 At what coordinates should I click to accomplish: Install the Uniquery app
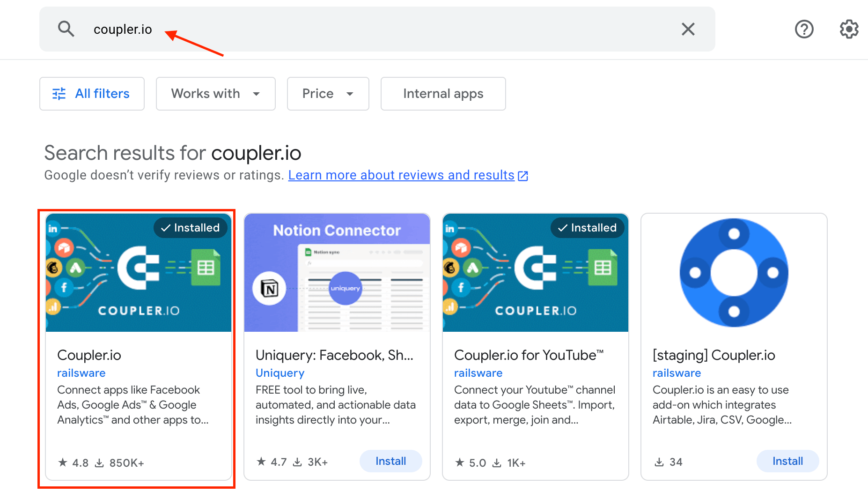point(390,461)
